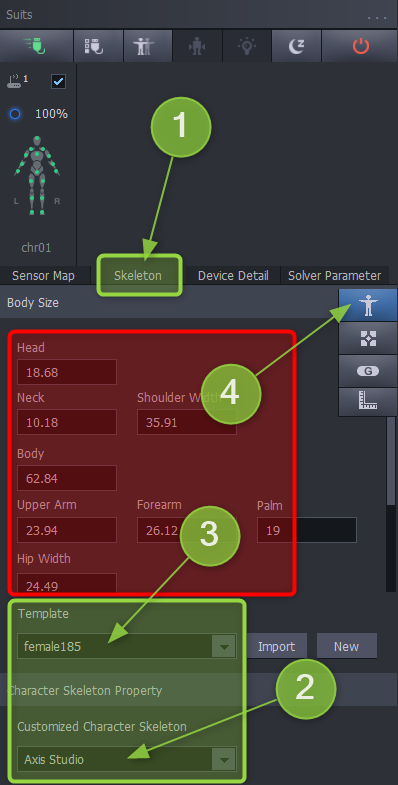Open the Customized Character Skeleton dropdown

click(127, 759)
